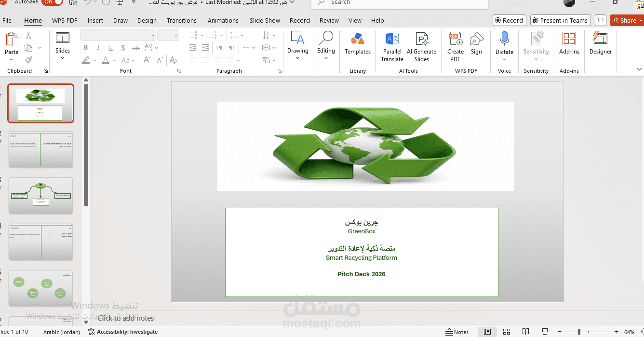The width and height of the screenshot is (644, 337).
Task: Switch to WPS PDF tab
Action: click(x=65, y=20)
